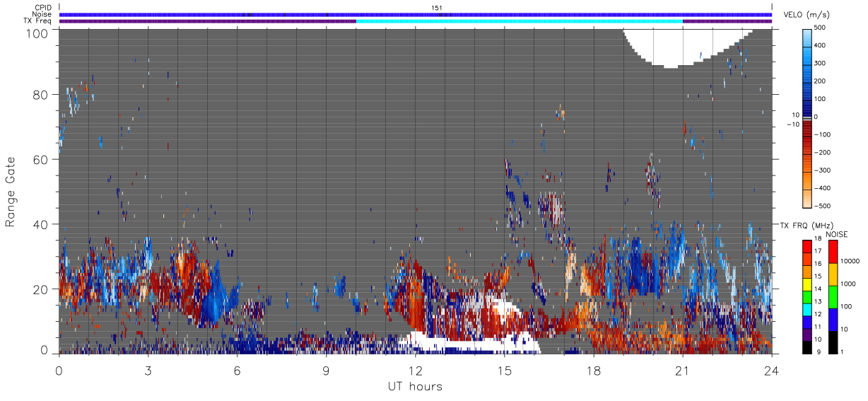
Task: Click the "20" Range Gate axis tick
Action: [41, 289]
